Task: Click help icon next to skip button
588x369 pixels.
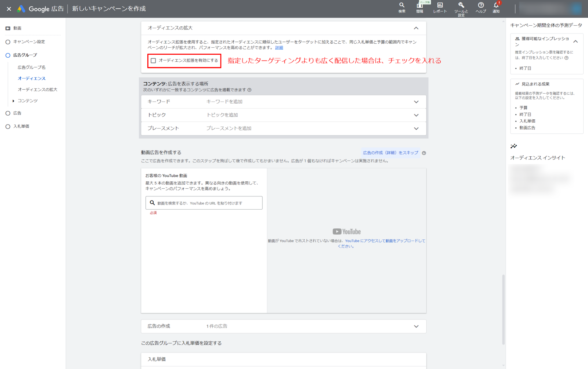Action: click(424, 153)
